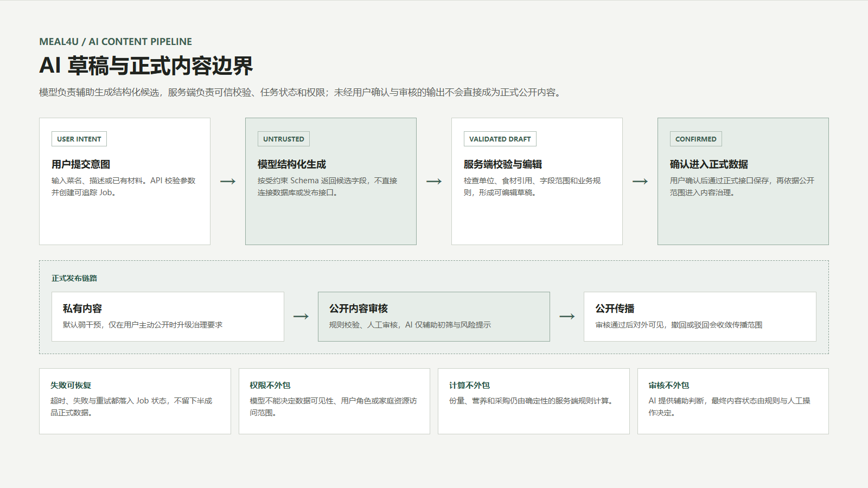
Task: Select the 公开内容审核 card title
Action: (x=359, y=309)
